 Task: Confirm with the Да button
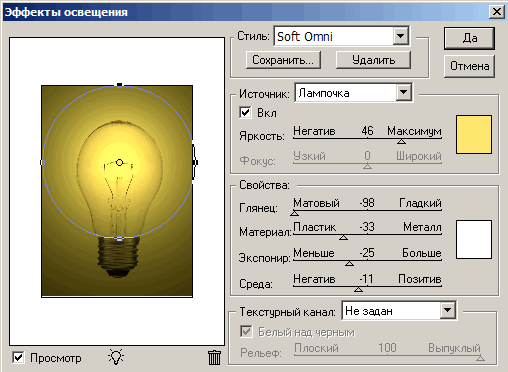(x=469, y=38)
